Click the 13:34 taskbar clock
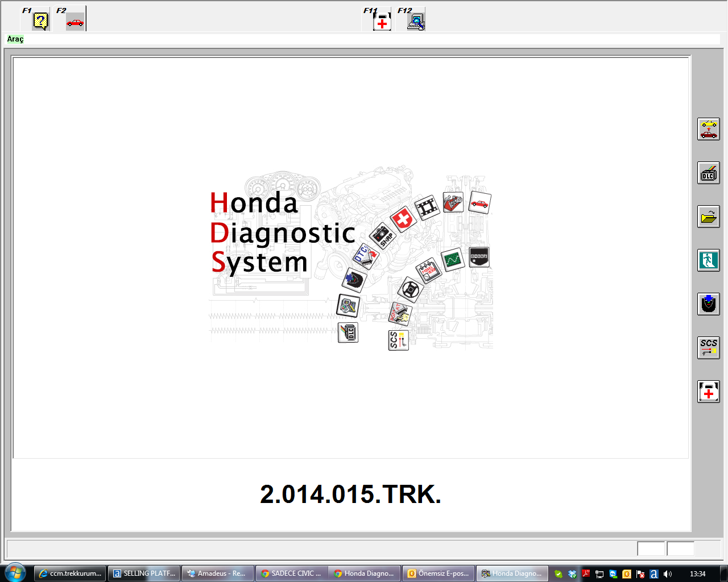Viewport: 728px width, 582px height. pos(697,574)
